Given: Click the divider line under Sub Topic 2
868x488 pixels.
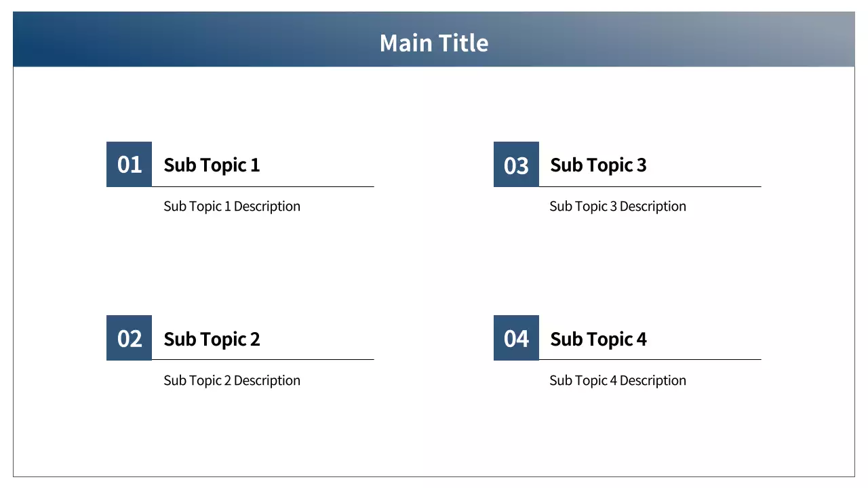Looking at the screenshot, I should 305,359.
